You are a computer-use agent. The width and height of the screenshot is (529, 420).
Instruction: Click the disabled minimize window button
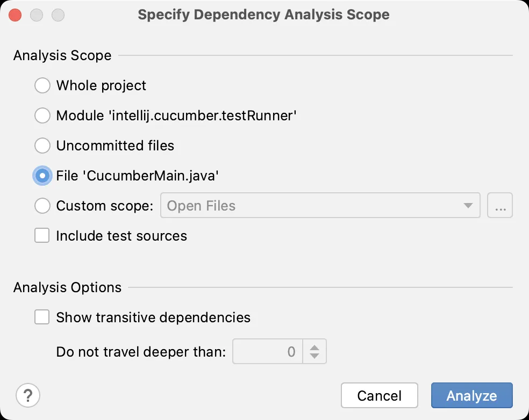coord(37,15)
